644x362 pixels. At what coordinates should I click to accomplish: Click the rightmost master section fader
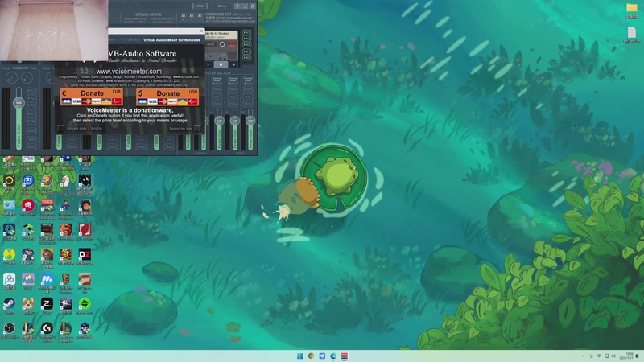tap(250, 121)
